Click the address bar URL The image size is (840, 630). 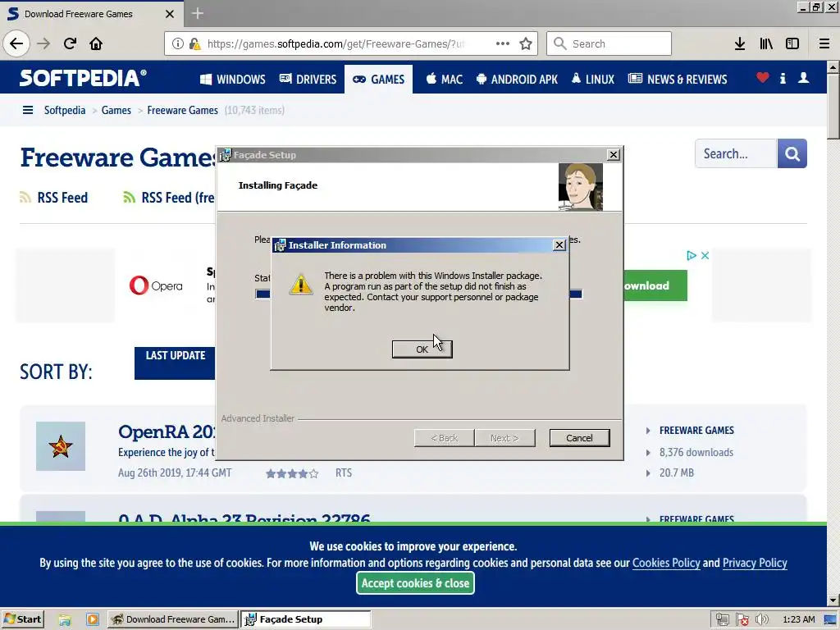click(336, 43)
